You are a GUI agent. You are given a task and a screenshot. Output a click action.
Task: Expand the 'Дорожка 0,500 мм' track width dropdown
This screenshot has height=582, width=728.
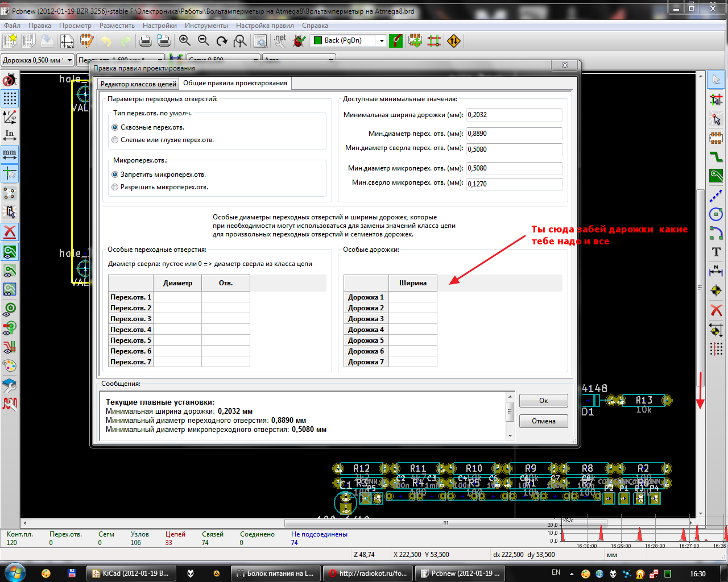(x=70, y=60)
